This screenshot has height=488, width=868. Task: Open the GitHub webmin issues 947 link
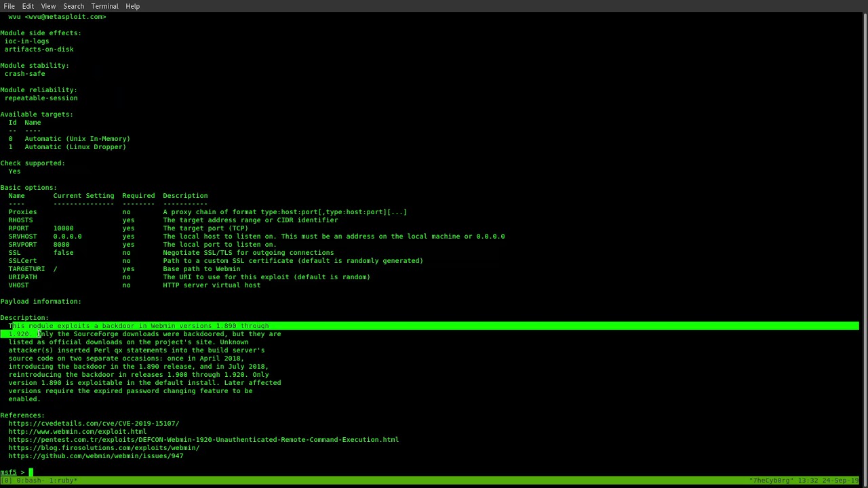(96, 456)
